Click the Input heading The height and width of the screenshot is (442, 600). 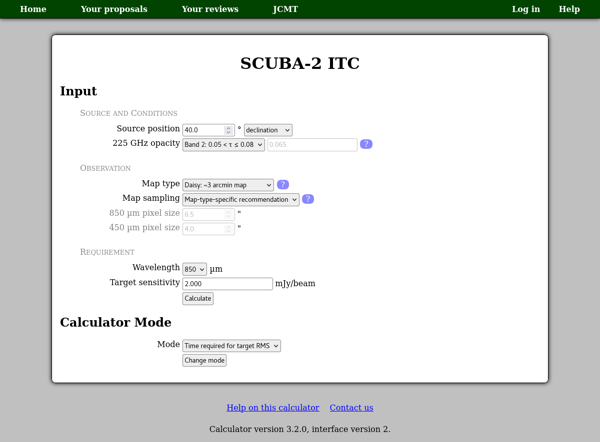78,91
